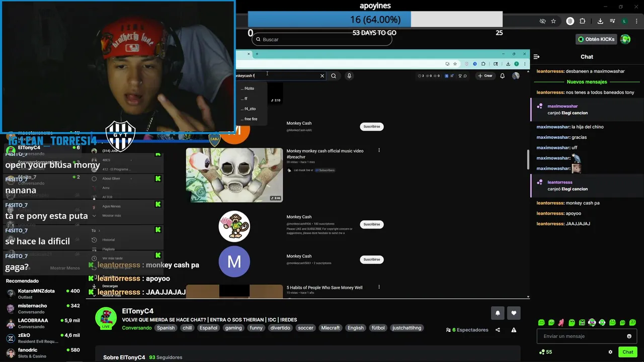
Task: Click the chat collapse arrow icon
Action: (536, 57)
